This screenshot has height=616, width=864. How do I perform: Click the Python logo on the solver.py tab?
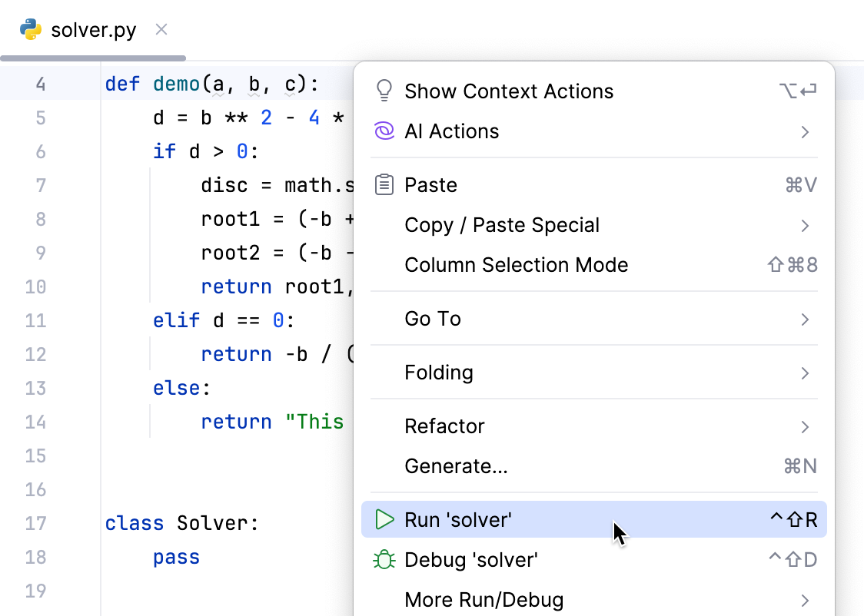point(29,29)
